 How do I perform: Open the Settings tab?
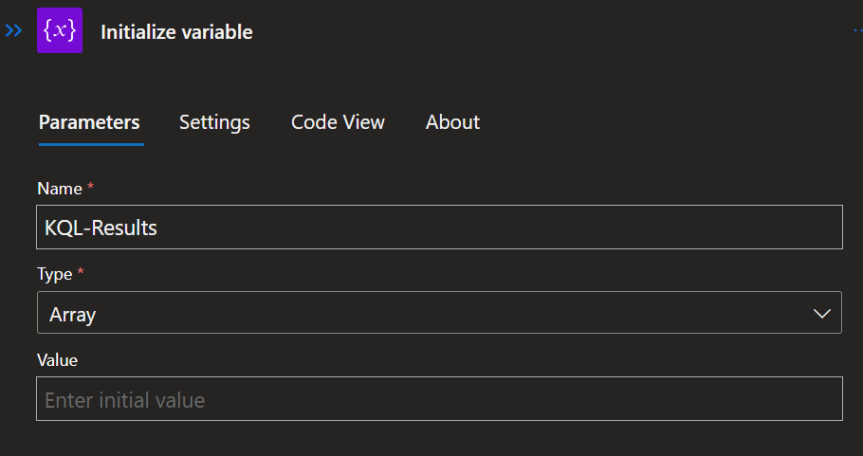point(214,122)
